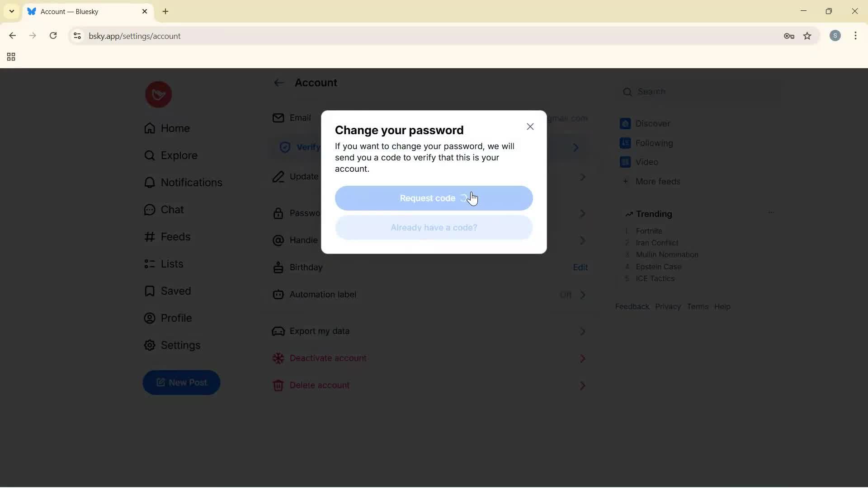Open Explore from the sidebar
Viewport: 868px width, 488px height.
click(x=149, y=155)
